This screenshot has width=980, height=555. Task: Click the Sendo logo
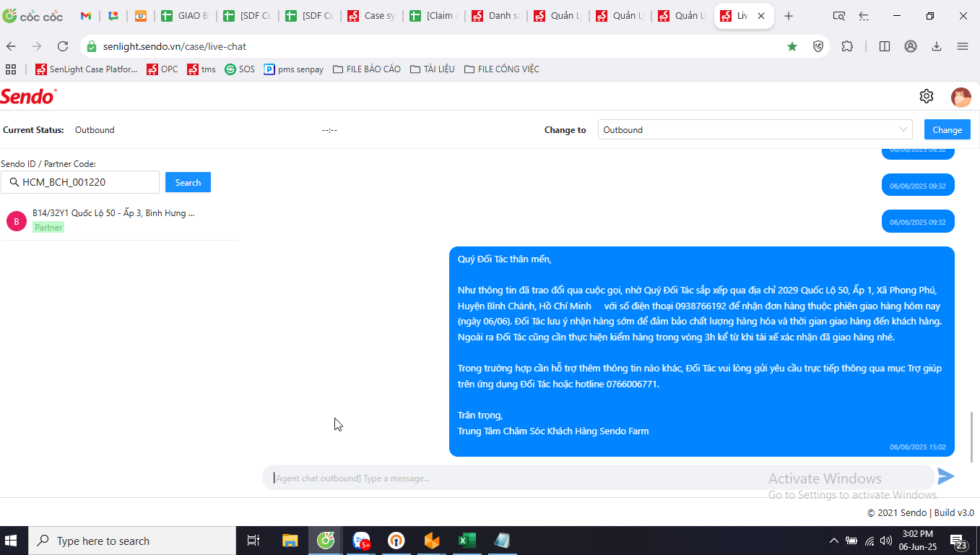[28, 96]
